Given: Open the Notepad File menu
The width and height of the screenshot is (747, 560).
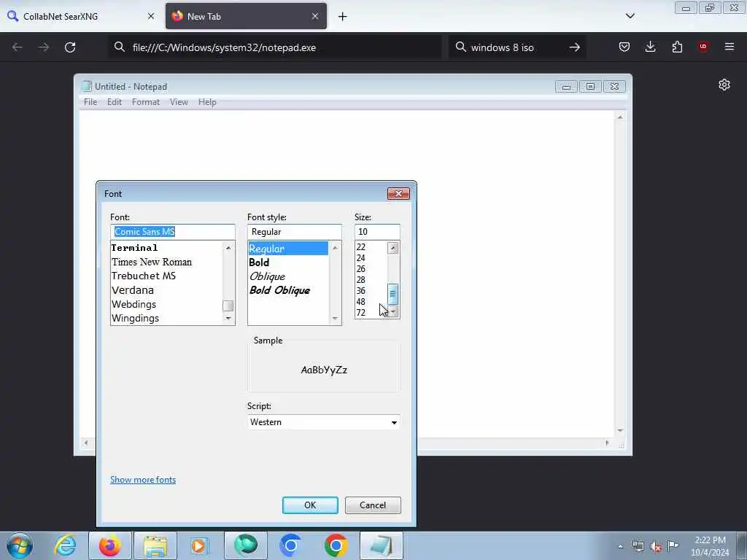Looking at the screenshot, I should (90, 102).
